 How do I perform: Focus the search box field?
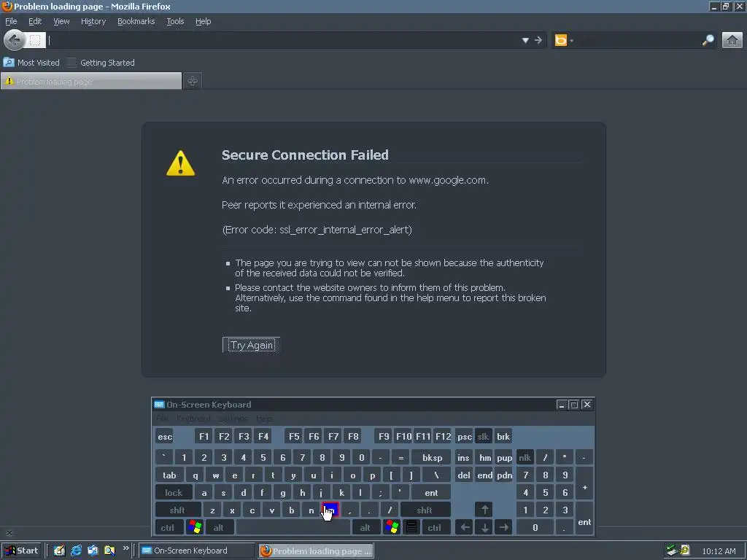point(638,41)
